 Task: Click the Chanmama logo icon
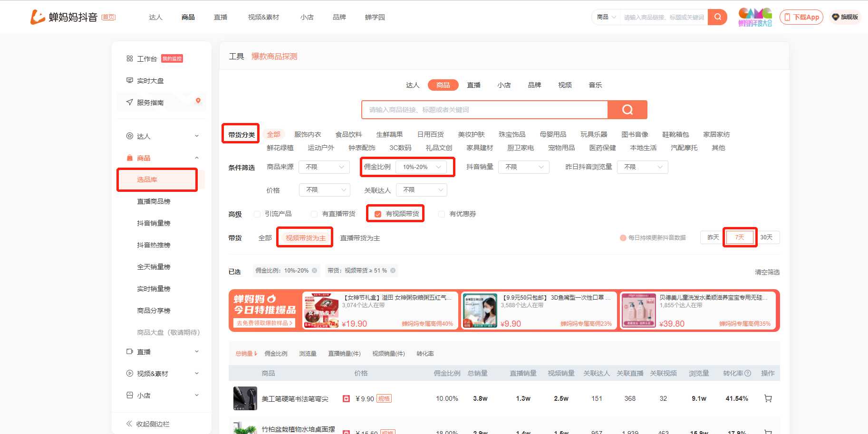pos(37,17)
